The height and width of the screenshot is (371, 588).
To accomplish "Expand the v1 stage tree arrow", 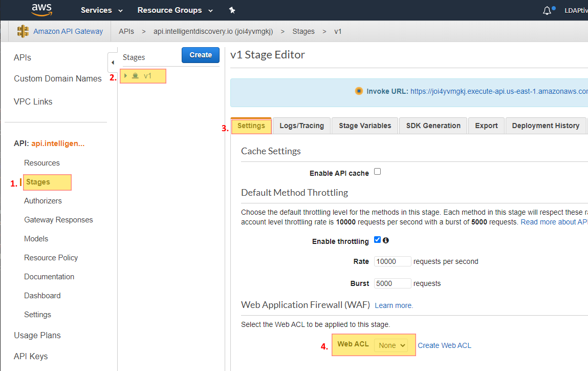I will click(x=125, y=76).
